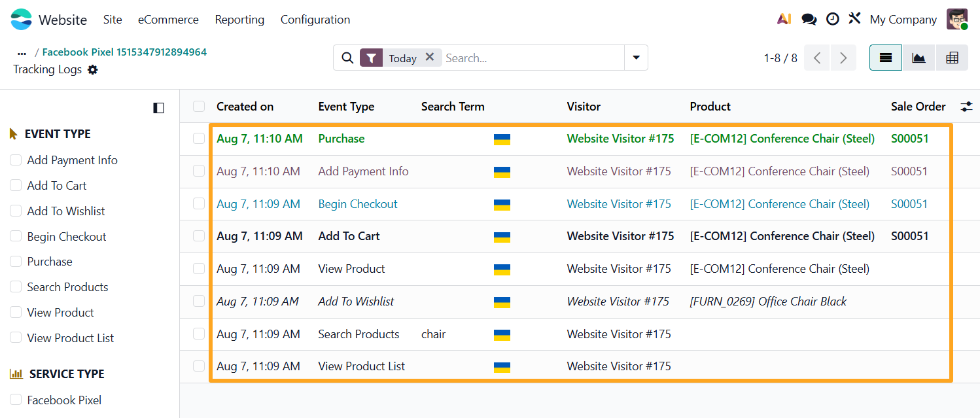Open the optional columns settings icon
The width and height of the screenshot is (980, 418).
click(x=966, y=107)
